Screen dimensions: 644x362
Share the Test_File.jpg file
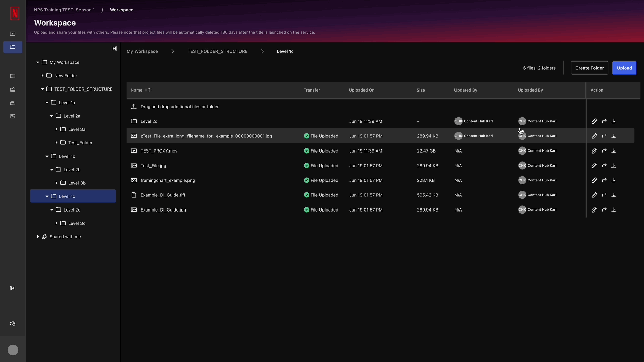[x=604, y=166]
